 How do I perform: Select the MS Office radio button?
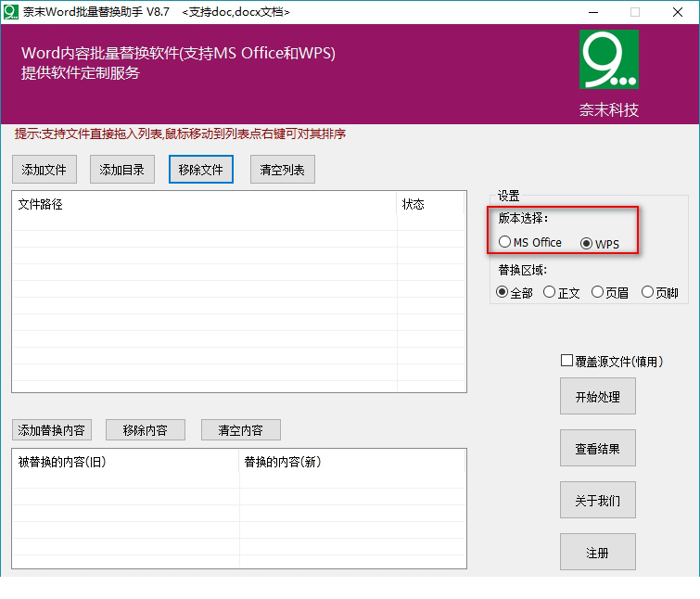504,242
